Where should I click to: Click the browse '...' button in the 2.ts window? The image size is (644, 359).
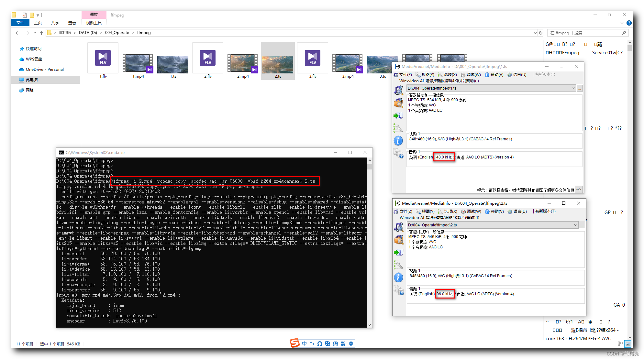click(582, 225)
